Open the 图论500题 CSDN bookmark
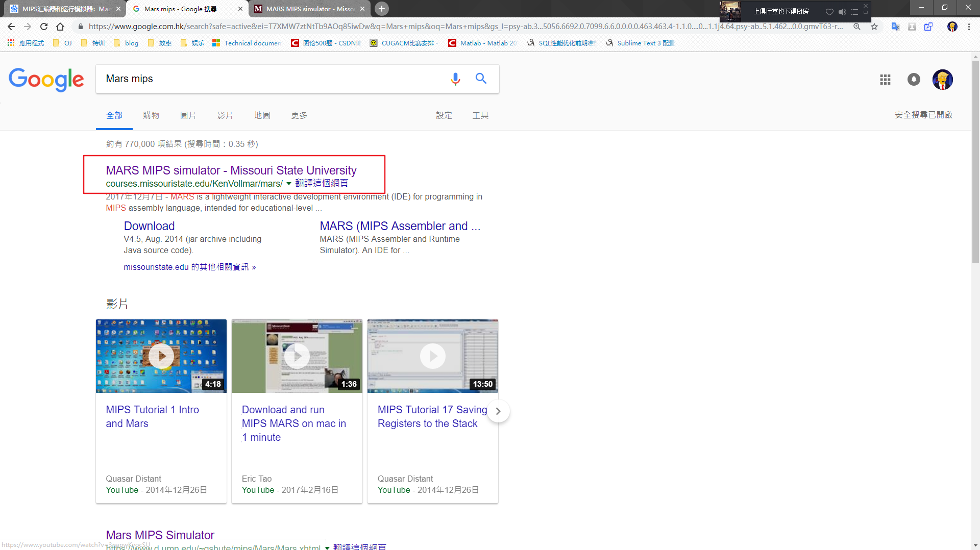Viewport: 980px width, 550px height. [327, 43]
